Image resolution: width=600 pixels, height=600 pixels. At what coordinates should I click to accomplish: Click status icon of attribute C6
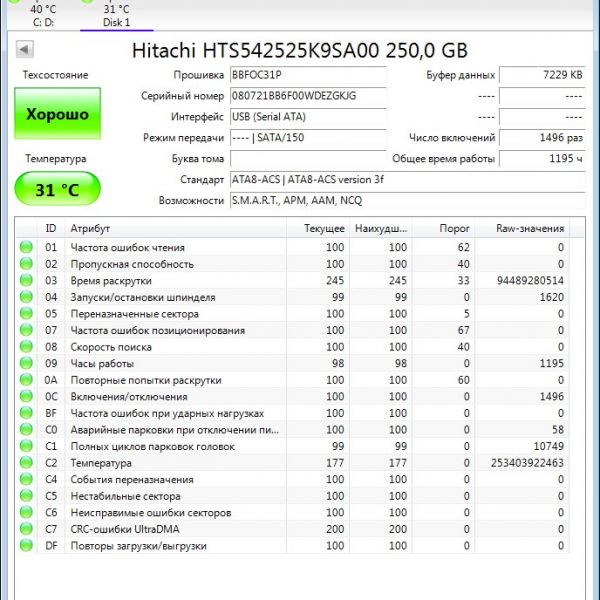pos(26,512)
